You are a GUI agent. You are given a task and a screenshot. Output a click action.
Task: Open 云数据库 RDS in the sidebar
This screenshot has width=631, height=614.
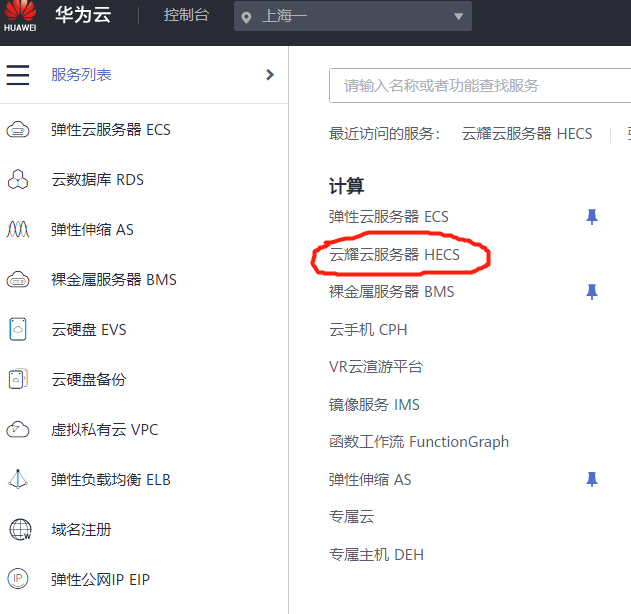[x=97, y=179]
